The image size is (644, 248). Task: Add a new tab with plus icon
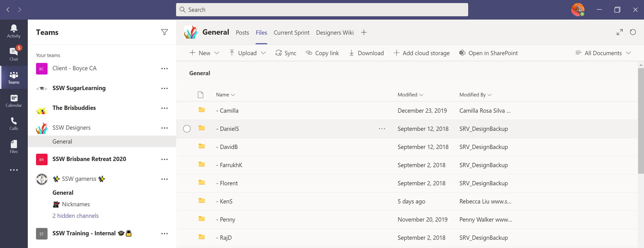click(x=364, y=32)
